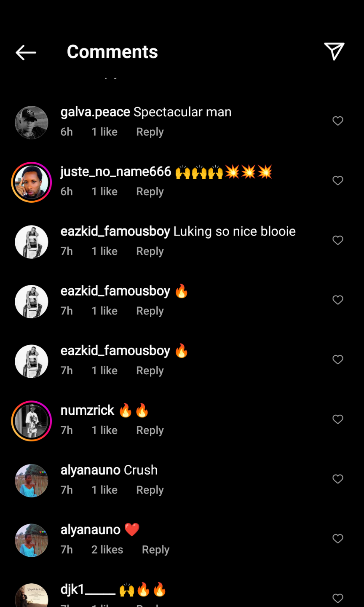This screenshot has height=607, width=364.
Task: View likes on alyanauno's 2 likes comment
Action: 107,550
